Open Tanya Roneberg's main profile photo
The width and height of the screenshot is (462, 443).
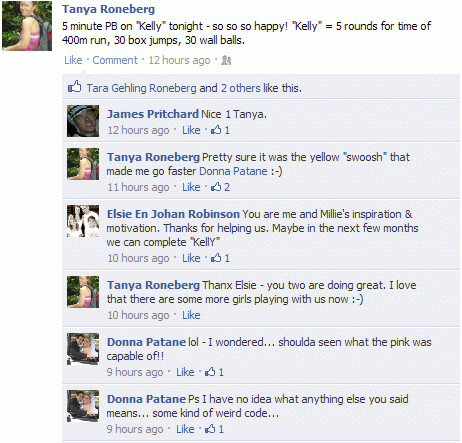click(x=27, y=26)
